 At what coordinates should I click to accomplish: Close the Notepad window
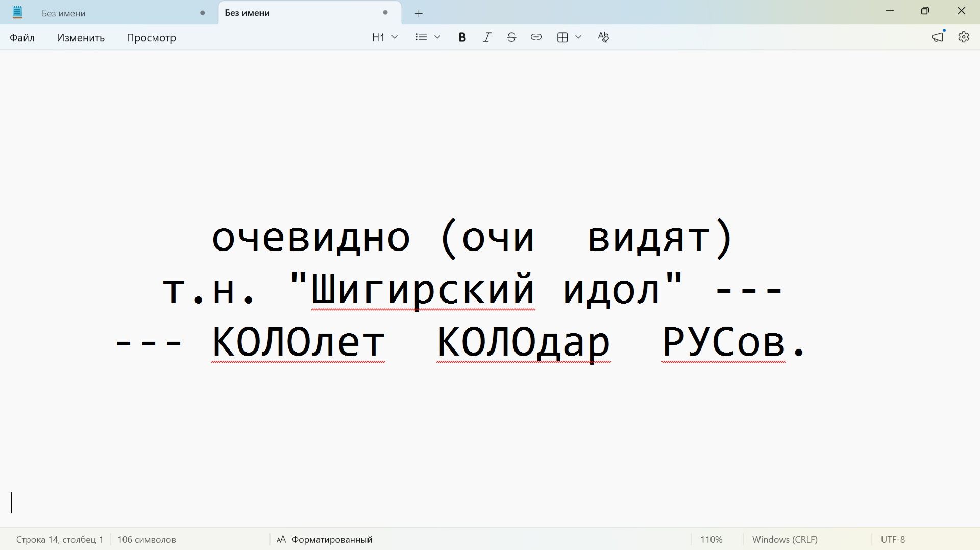[962, 11]
